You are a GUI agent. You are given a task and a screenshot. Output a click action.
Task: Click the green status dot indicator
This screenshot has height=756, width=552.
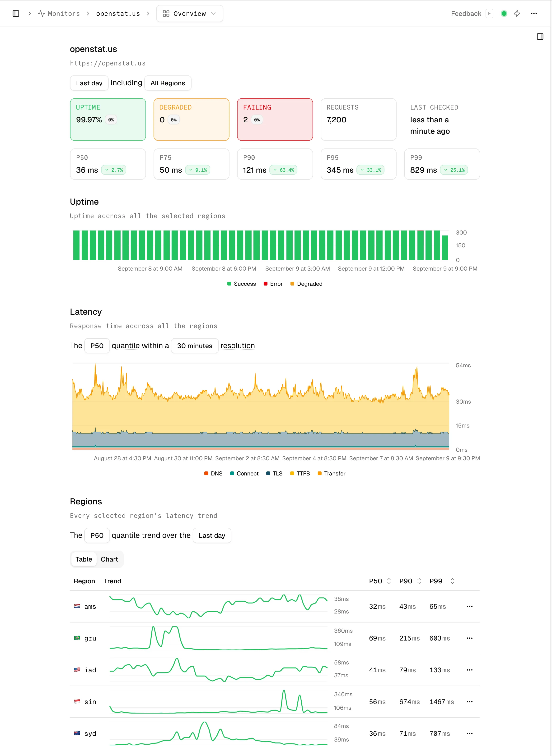pos(504,14)
